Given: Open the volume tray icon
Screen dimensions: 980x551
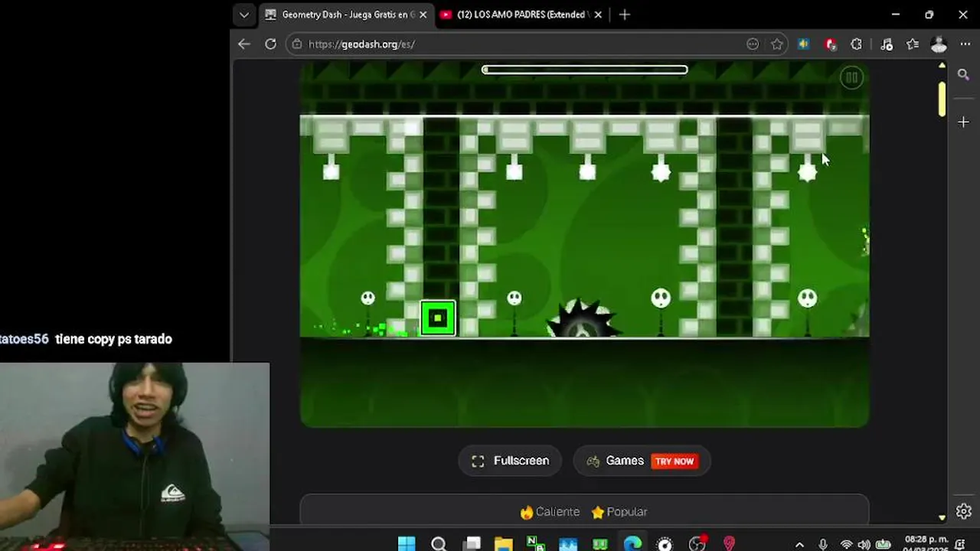Looking at the screenshot, I should (x=864, y=545).
